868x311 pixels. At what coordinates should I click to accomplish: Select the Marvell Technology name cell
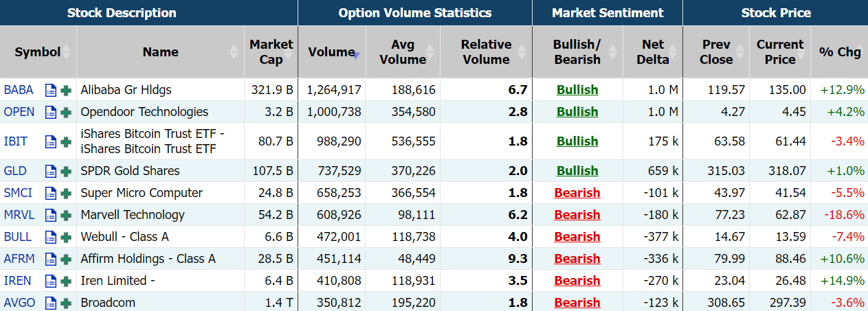tap(160, 215)
